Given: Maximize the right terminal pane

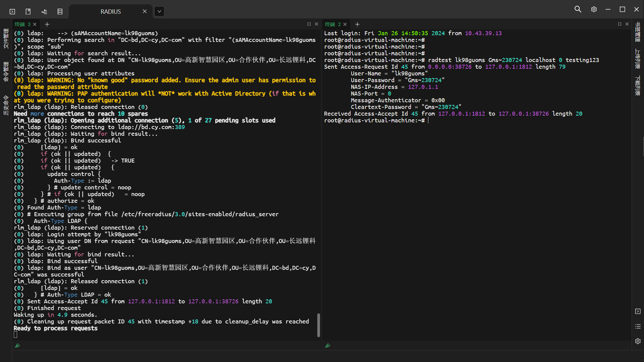Looking at the screenshot, I should point(620,24).
